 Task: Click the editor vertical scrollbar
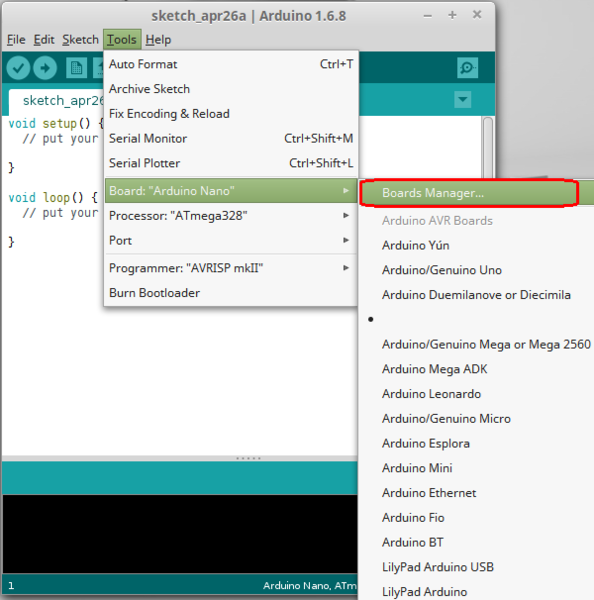[488, 147]
